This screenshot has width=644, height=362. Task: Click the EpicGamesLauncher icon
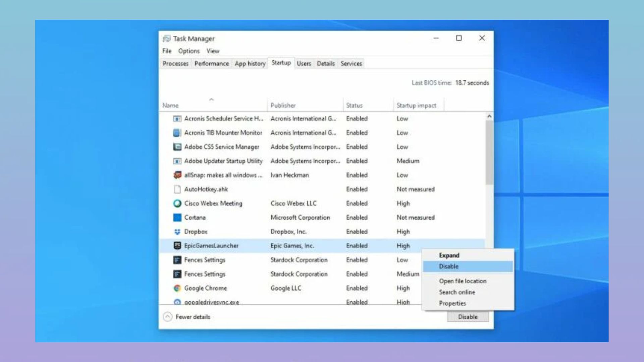point(177,246)
